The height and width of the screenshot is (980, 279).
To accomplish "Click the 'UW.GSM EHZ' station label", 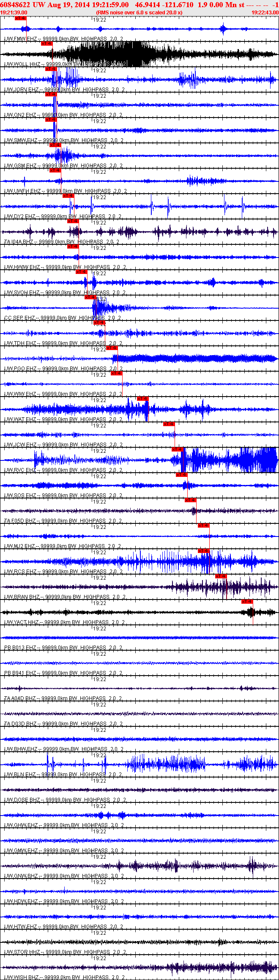I will 21,166.
